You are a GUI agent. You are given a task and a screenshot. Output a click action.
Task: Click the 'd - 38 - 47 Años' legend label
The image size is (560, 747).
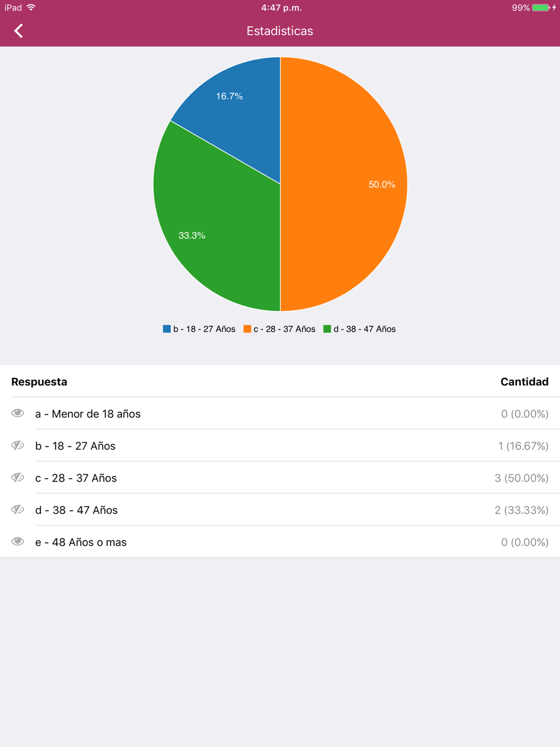[x=365, y=329]
